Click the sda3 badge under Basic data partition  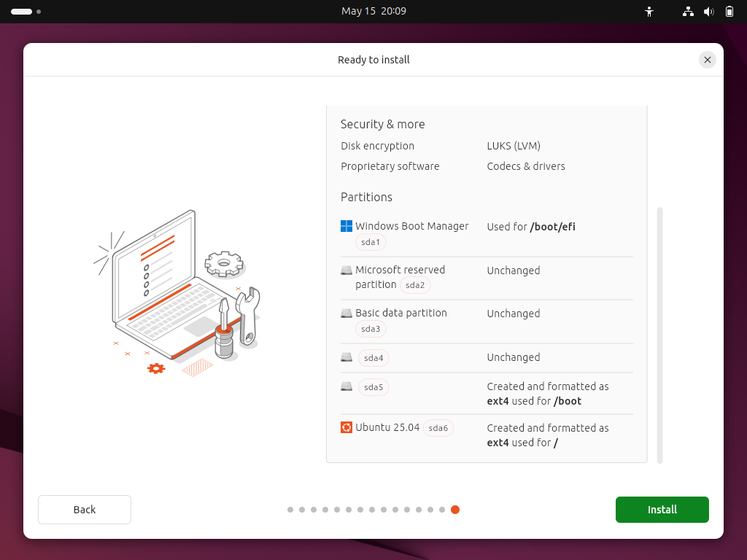pos(371,329)
